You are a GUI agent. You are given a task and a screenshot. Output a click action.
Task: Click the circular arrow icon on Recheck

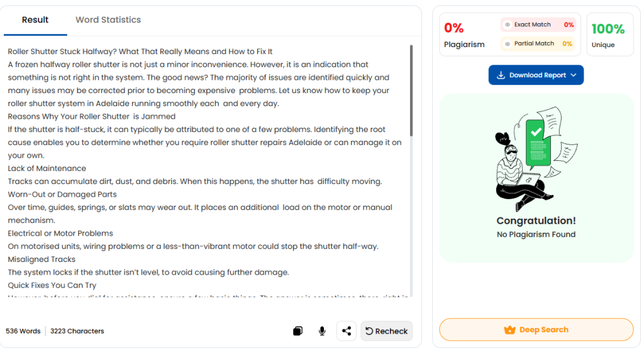(x=369, y=331)
